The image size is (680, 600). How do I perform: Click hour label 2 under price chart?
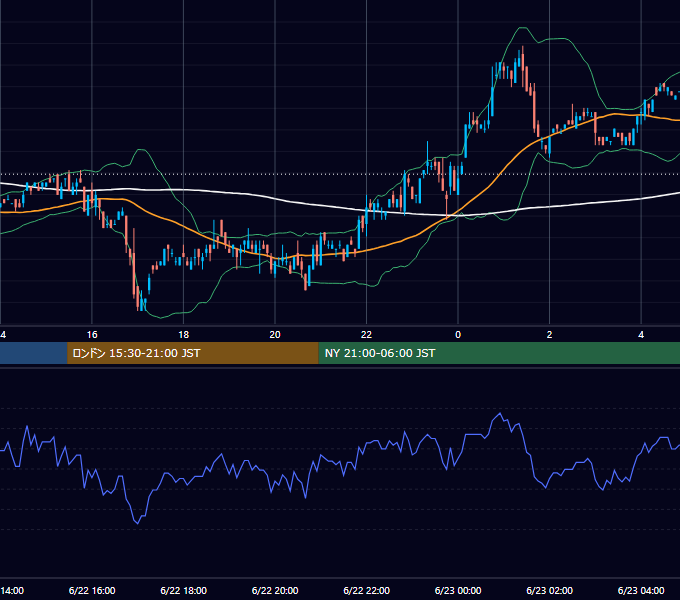pos(549,335)
